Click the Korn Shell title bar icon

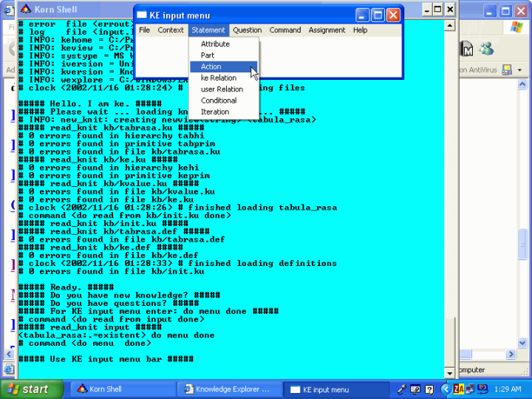(25, 9)
